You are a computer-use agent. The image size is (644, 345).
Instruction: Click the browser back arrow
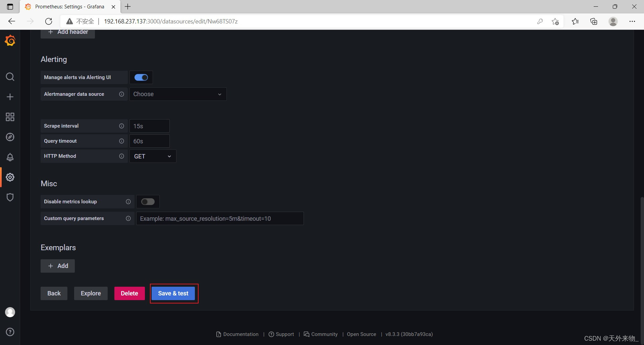coord(12,21)
